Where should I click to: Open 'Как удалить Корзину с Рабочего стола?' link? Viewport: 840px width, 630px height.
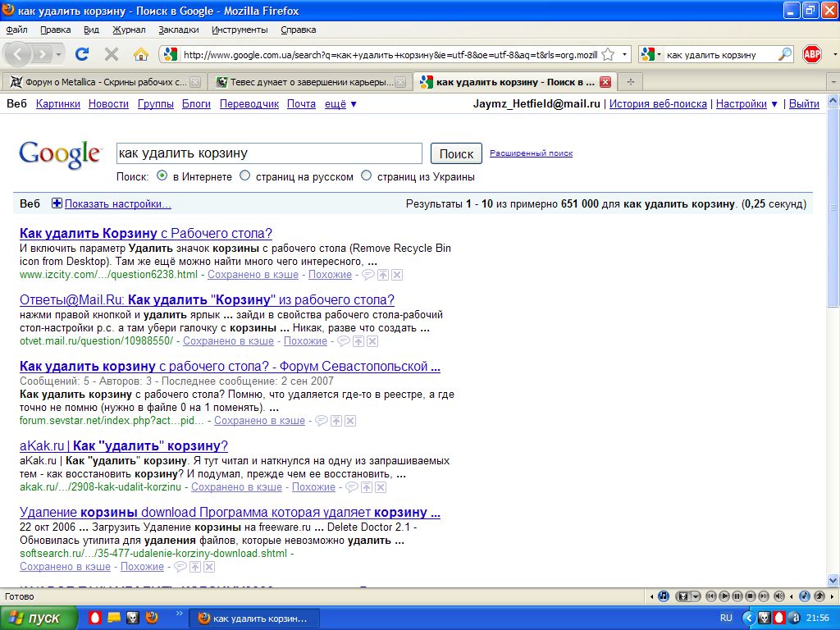point(145,233)
